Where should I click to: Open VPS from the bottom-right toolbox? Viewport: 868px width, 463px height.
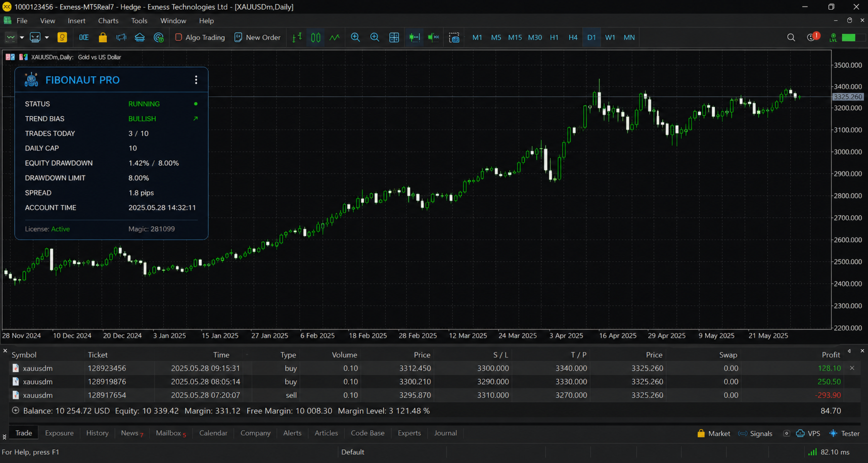808,434
